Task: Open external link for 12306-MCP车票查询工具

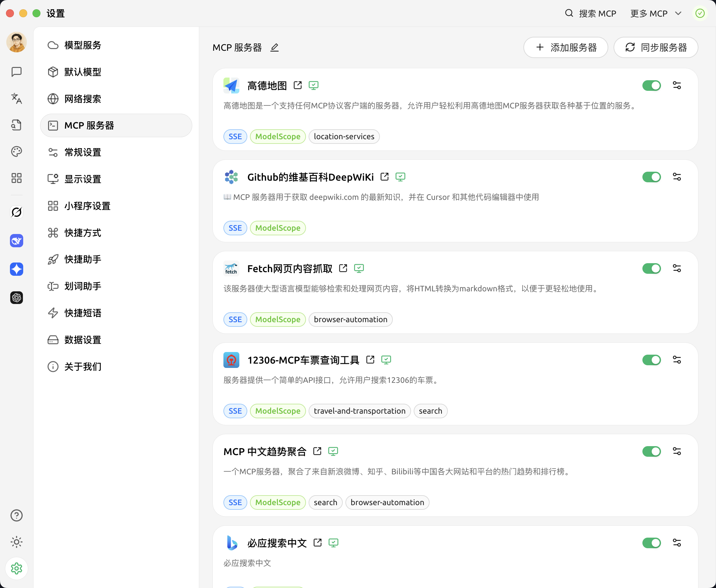Action: pos(370,360)
